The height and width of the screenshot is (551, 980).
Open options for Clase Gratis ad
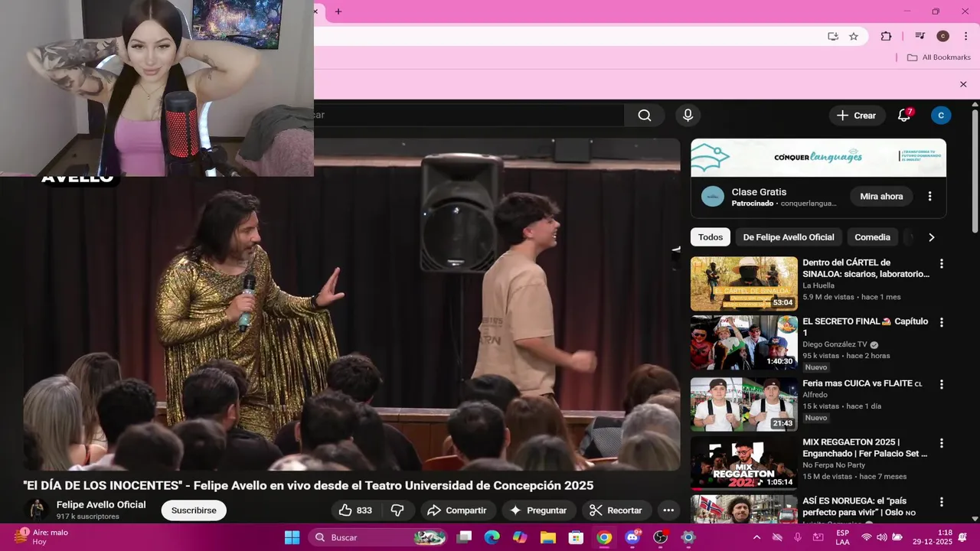929,197
